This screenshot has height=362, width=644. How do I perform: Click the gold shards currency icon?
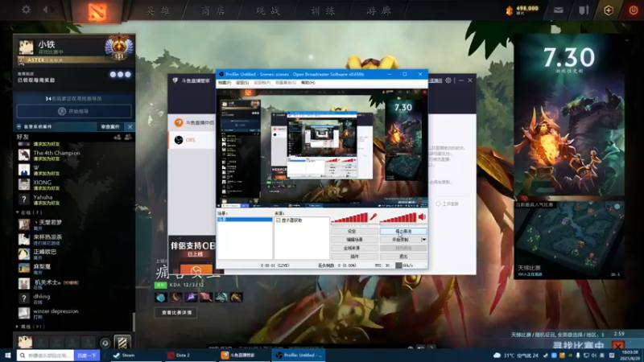[x=510, y=10]
